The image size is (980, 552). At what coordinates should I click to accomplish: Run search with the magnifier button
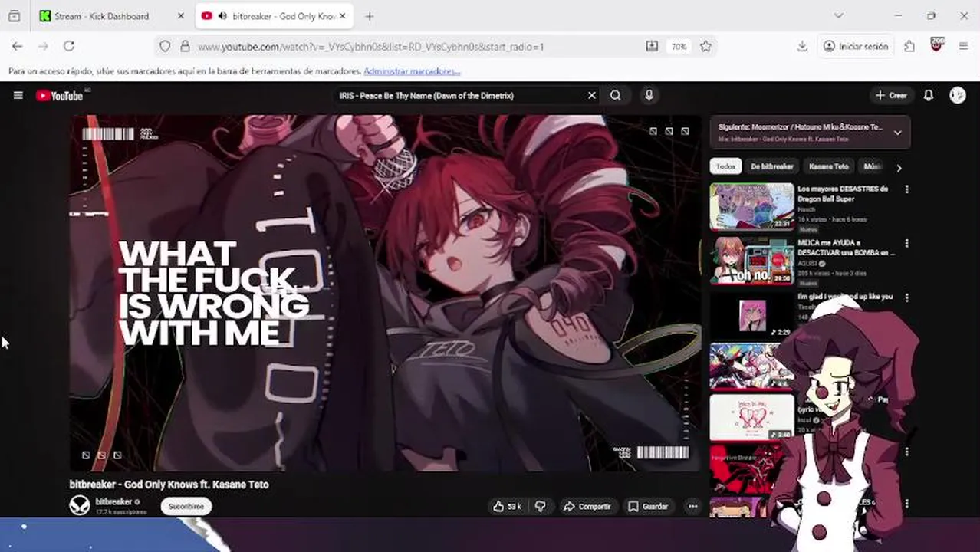pyautogui.click(x=615, y=96)
